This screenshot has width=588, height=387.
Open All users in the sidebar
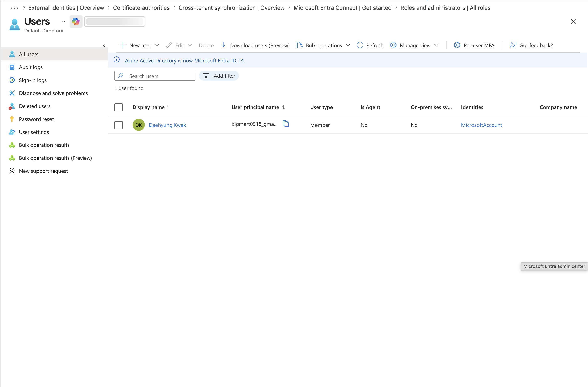pyautogui.click(x=54, y=54)
